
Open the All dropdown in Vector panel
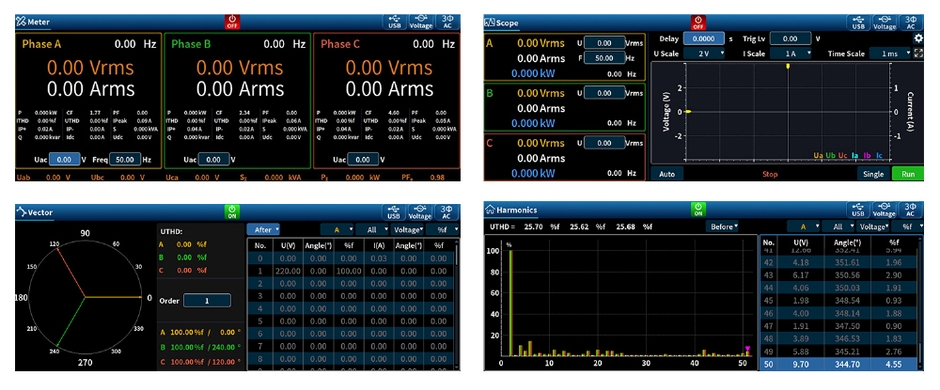372,229
